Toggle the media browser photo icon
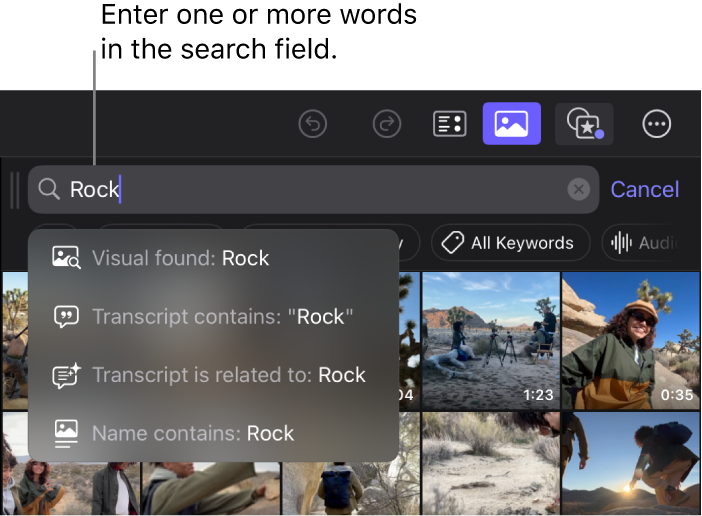Image resolution: width=702 pixels, height=516 pixels. [x=511, y=124]
